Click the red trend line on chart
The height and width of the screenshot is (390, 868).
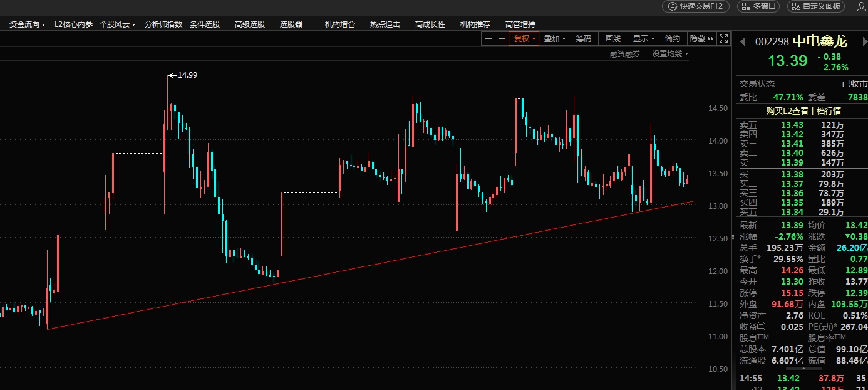point(369,265)
